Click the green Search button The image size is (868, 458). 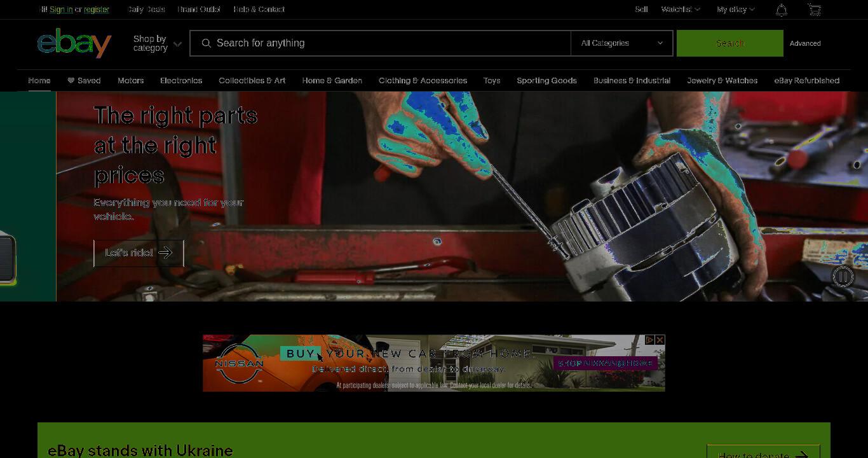tap(729, 43)
